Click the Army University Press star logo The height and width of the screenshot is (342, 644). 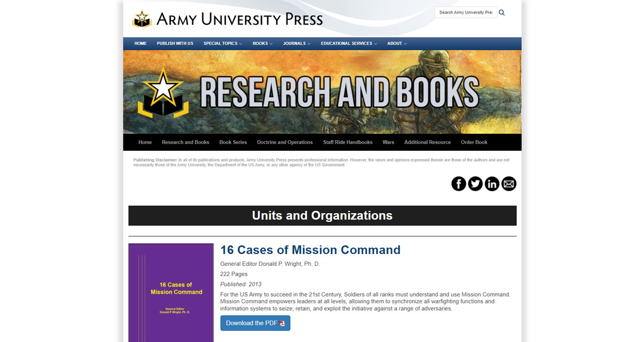click(x=142, y=19)
